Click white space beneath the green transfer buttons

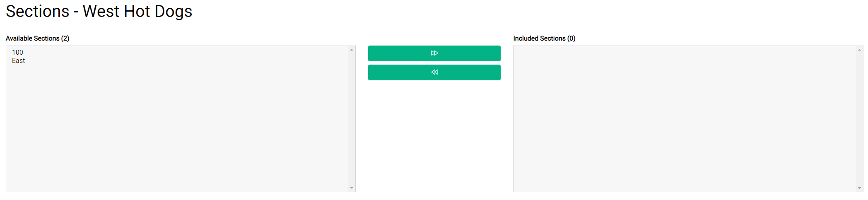pos(434,137)
